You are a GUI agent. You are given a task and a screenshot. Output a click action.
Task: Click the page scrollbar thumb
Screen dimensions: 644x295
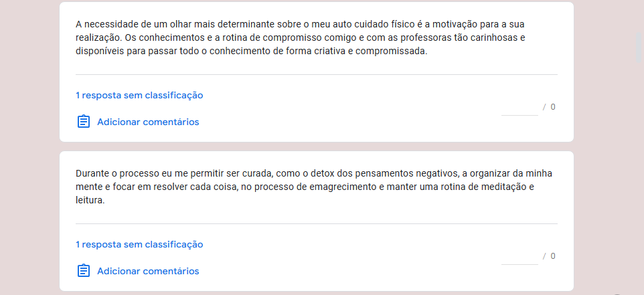(x=638, y=47)
